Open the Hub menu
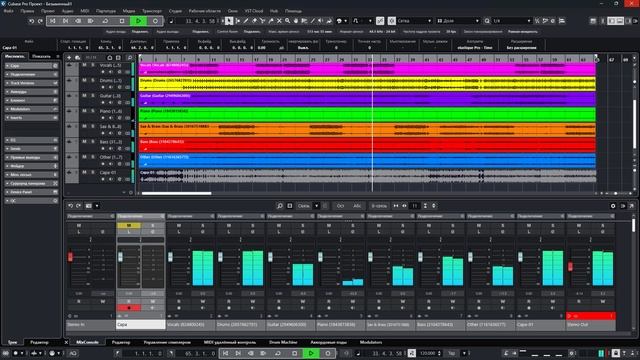Image resolution: width=640 pixels, height=360 pixels. (274, 11)
